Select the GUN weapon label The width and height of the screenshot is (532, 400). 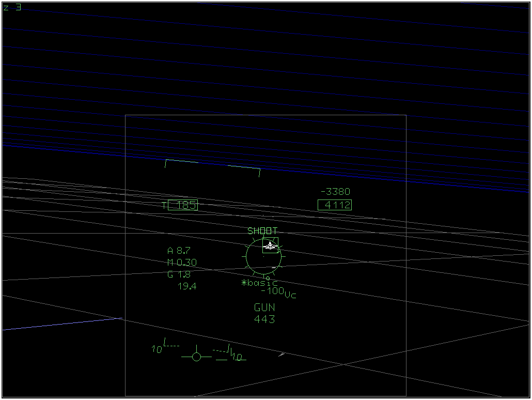pyautogui.click(x=264, y=307)
